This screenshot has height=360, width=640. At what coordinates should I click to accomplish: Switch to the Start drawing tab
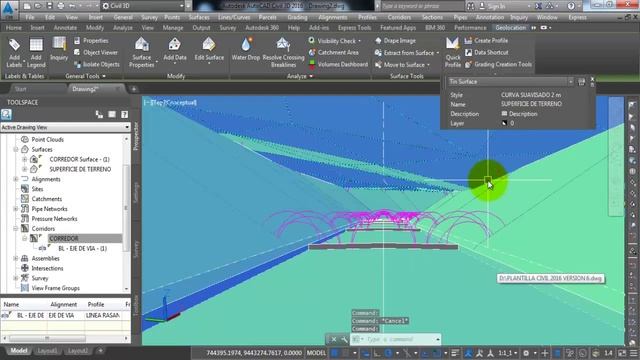tap(20, 89)
